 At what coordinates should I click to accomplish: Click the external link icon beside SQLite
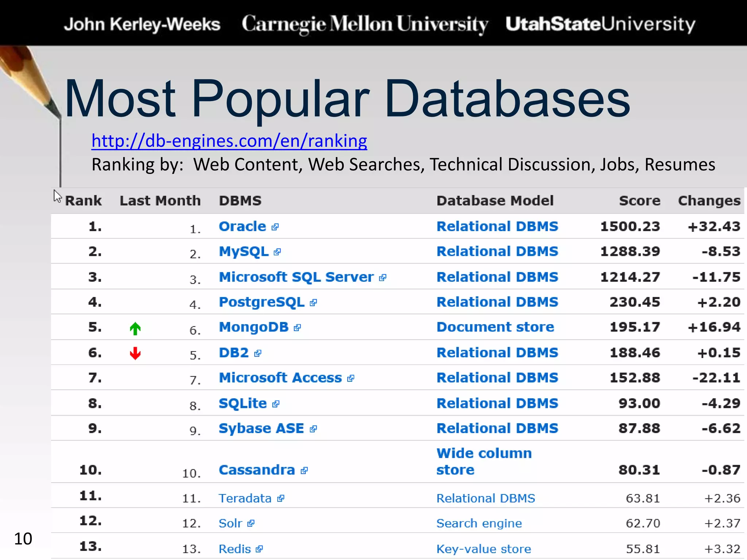pos(276,404)
